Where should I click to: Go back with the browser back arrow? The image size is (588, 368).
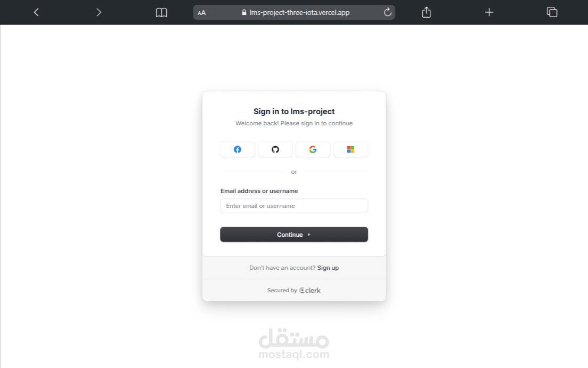click(36, 12)
